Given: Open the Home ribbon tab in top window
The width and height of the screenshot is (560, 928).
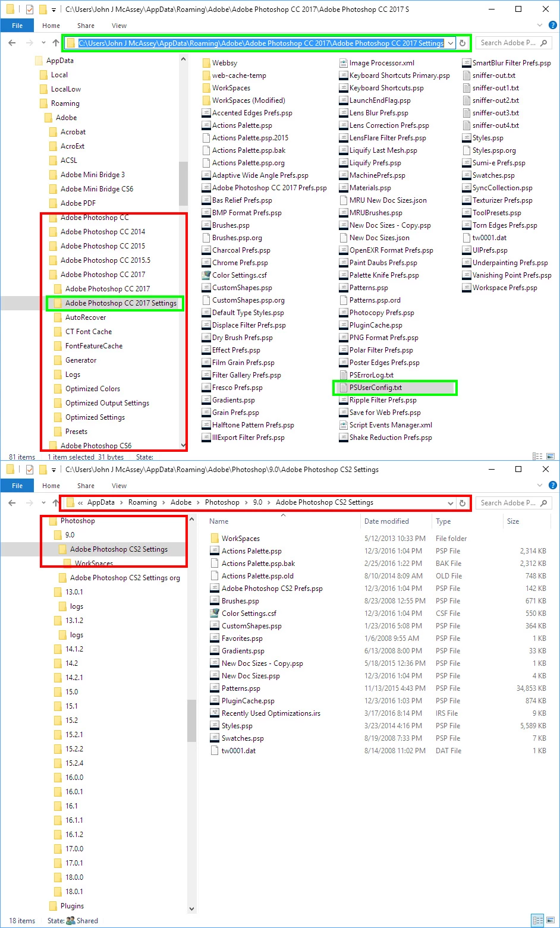Looking at the screenshot, I should click(51, 26).
